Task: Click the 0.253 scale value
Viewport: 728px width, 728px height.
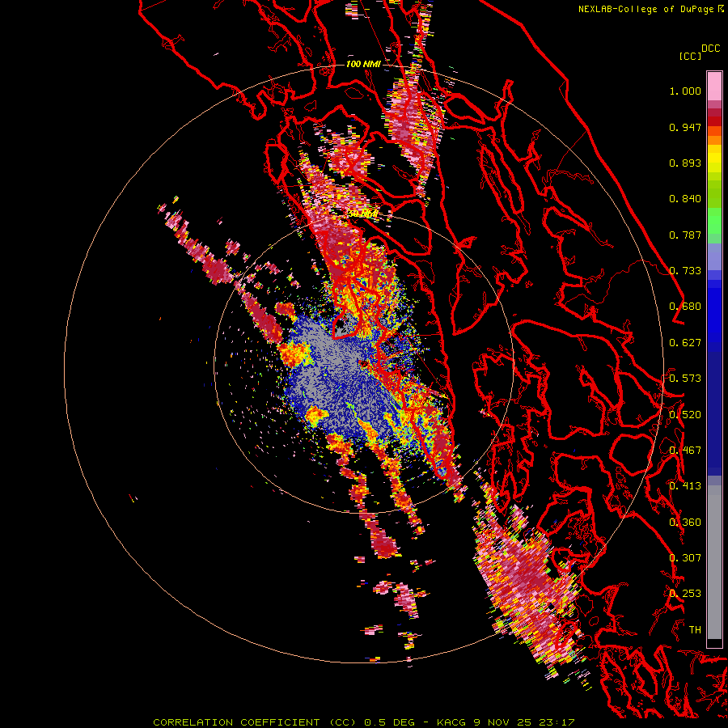Action: pos(685,594)
